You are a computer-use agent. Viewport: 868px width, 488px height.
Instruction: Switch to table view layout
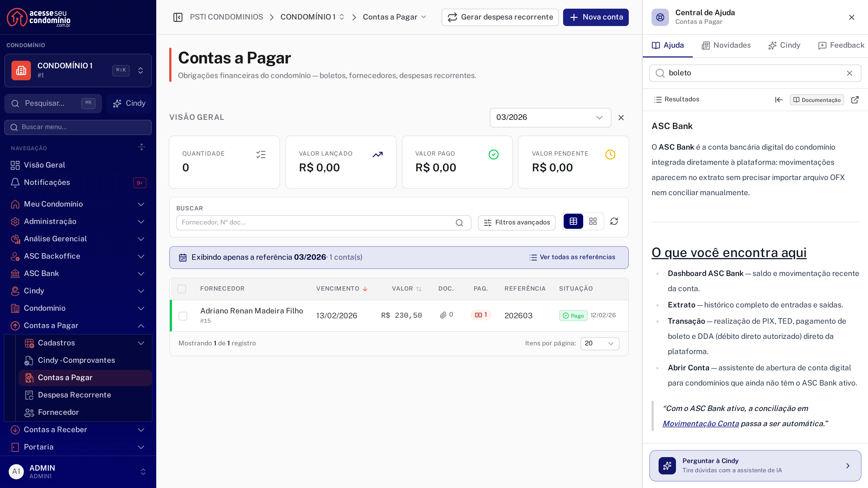coord(573,221)
